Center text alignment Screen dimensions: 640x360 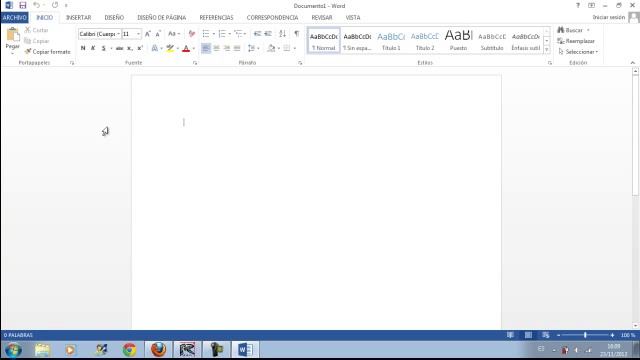click(216, 48)
